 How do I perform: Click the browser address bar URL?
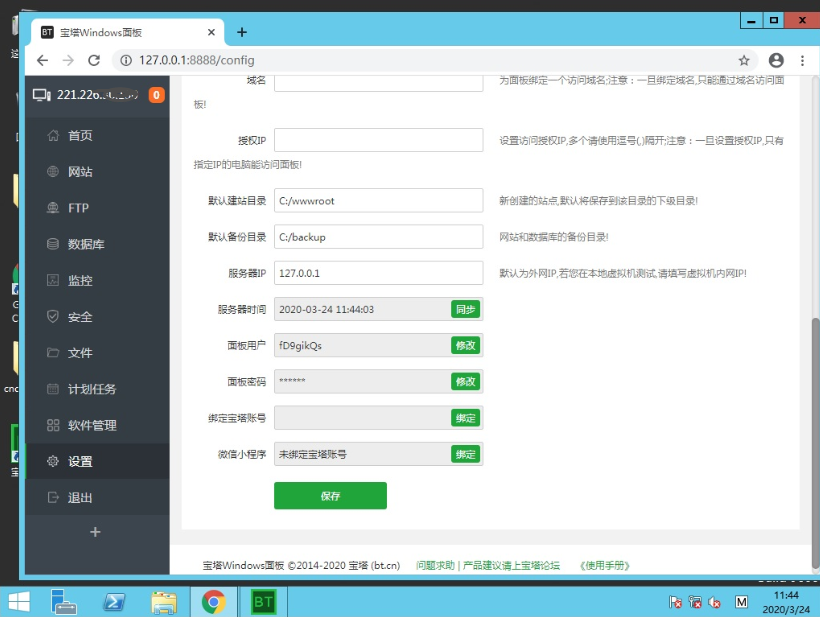(x=197, y=61)
